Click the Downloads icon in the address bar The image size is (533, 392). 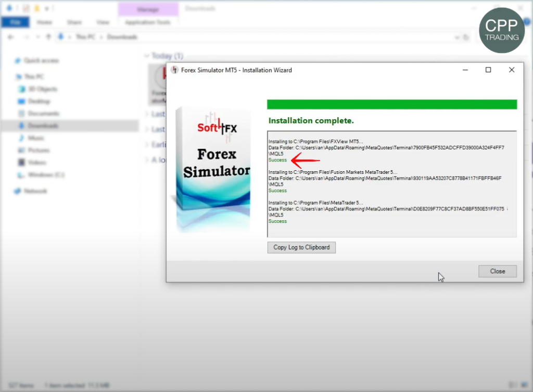point(61,37)
